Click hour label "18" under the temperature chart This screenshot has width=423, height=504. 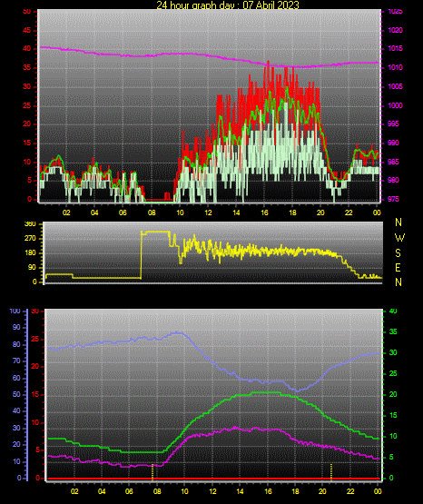(x=296, y=491)
